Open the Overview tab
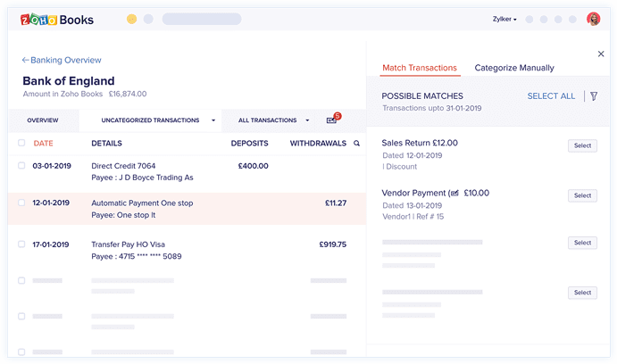The height and width of the screenshot is (364, 617). tap(43, 120)
